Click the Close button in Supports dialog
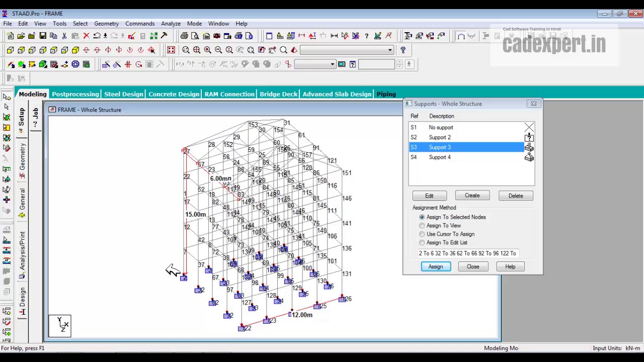This screenshot has width=644, height=362. click(x=473, y=266)
